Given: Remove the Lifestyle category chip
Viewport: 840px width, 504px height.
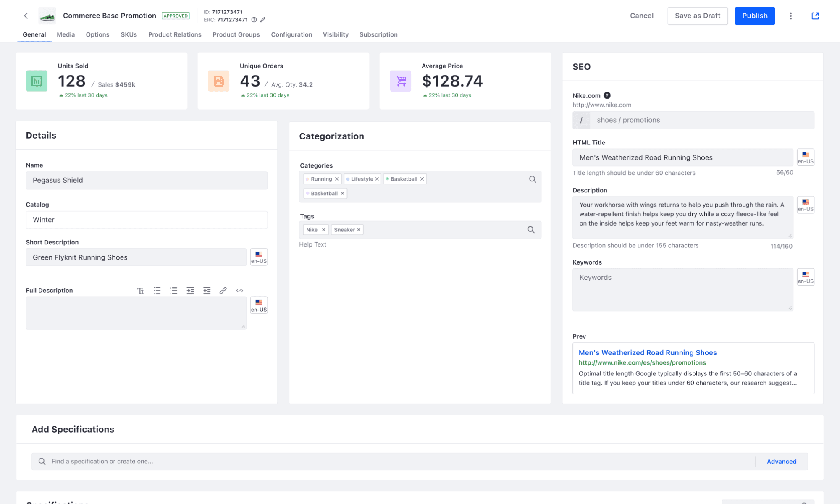Looking at the screenshot, I should 377,178.
